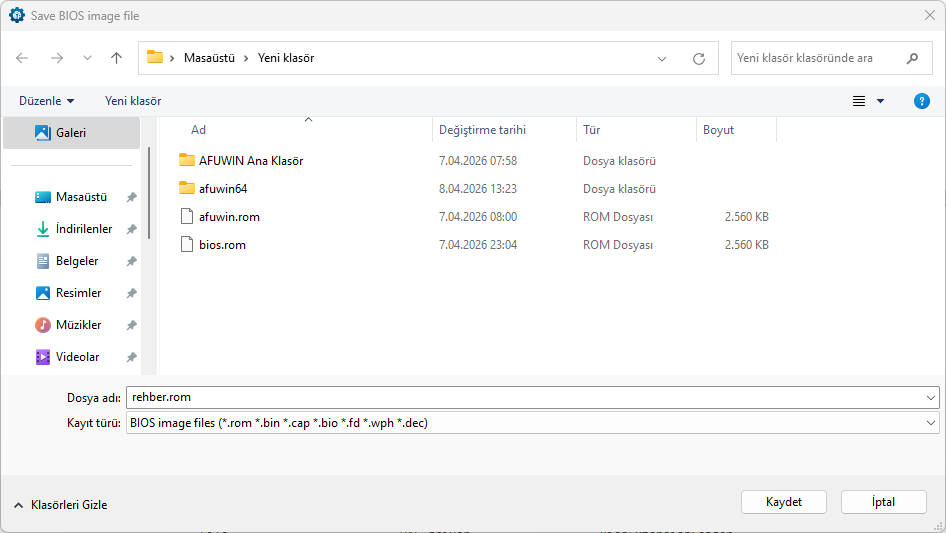Select the afuwin64 folder
The image size is (946, 533).
coord(223,188)
